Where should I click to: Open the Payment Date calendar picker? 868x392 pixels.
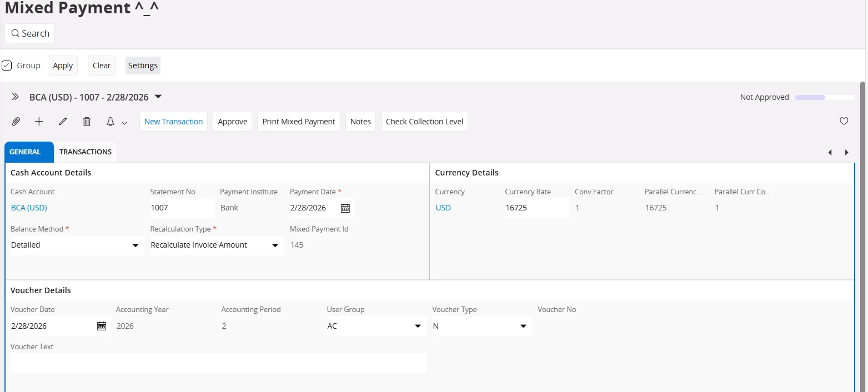click(345, 208)
